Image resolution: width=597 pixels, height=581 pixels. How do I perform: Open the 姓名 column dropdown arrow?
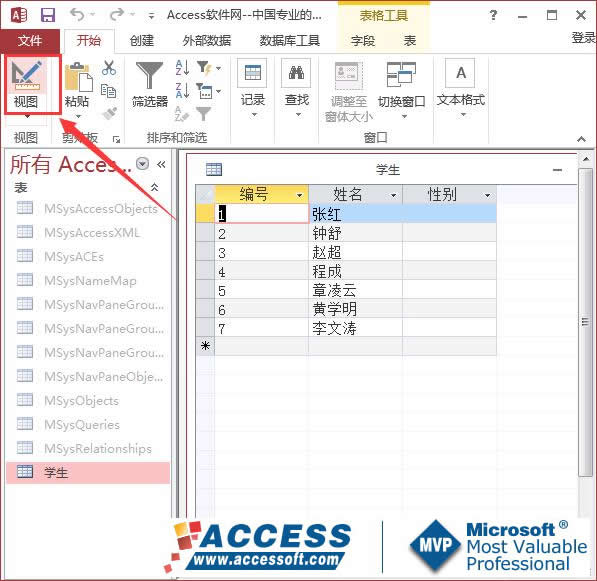[x=394, y=196]
